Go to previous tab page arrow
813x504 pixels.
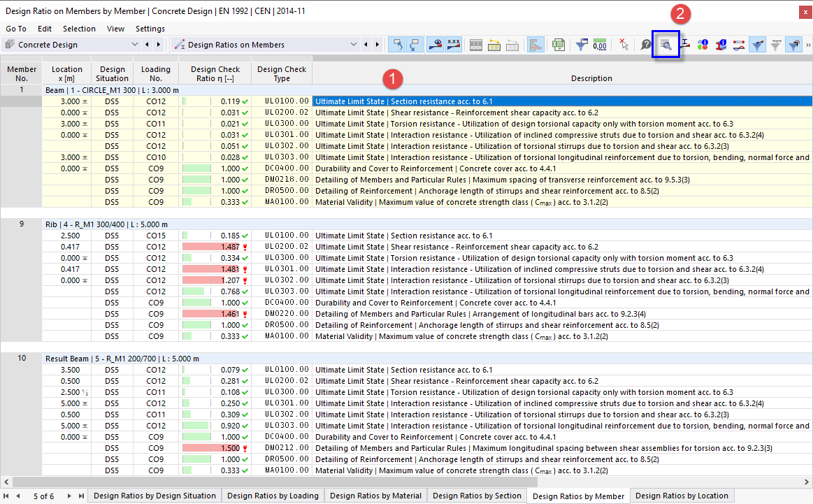(18, 496)
